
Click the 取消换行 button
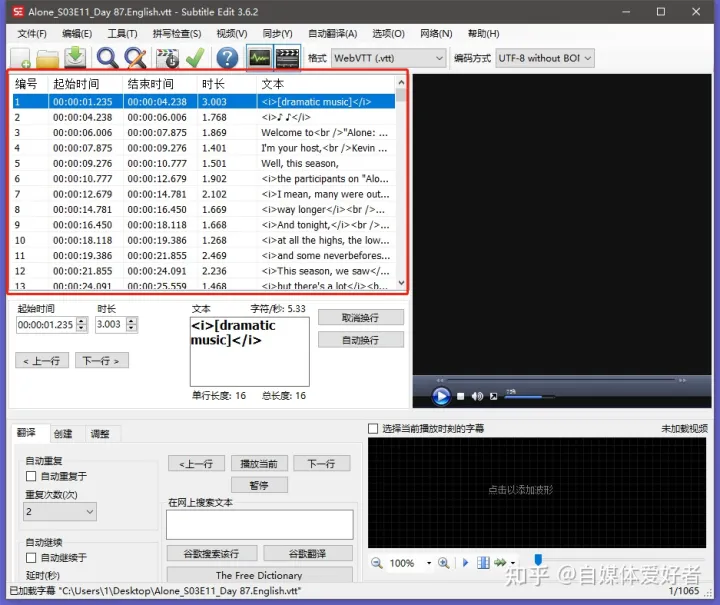coord(361,318)
